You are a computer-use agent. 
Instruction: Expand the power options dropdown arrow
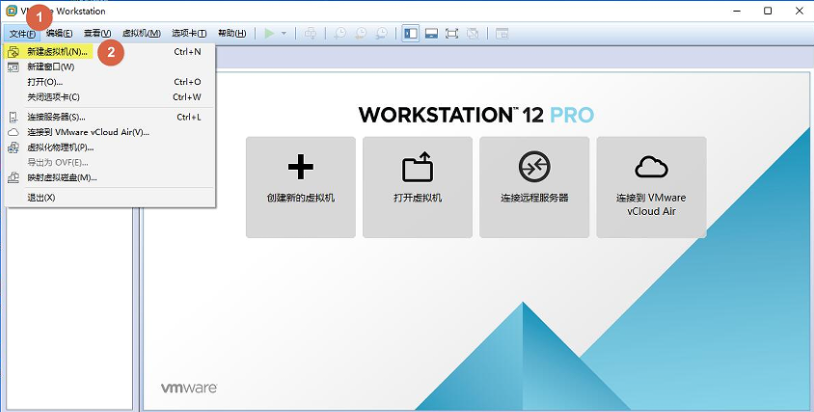[284, 34]
